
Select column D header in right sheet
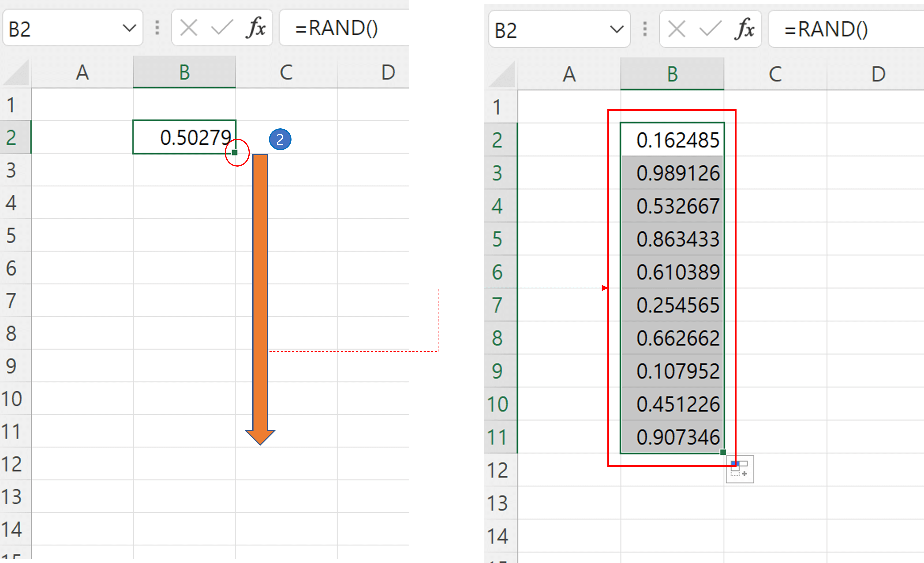(876, 74)
